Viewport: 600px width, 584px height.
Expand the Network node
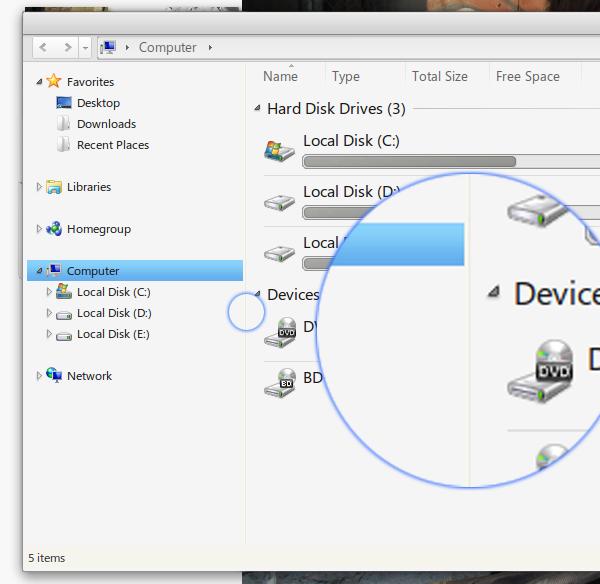pyautogui.click(x=39, y=376)
